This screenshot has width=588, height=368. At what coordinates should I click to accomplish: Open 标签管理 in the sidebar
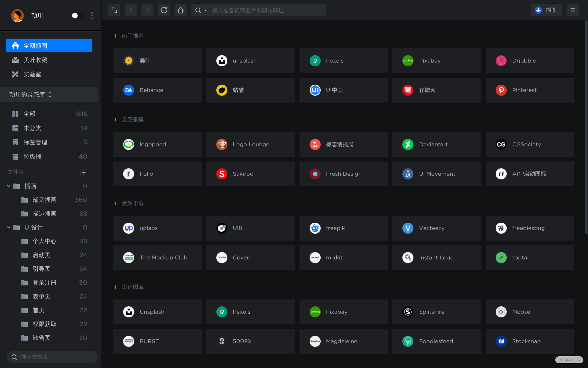[x=49, y=142]
